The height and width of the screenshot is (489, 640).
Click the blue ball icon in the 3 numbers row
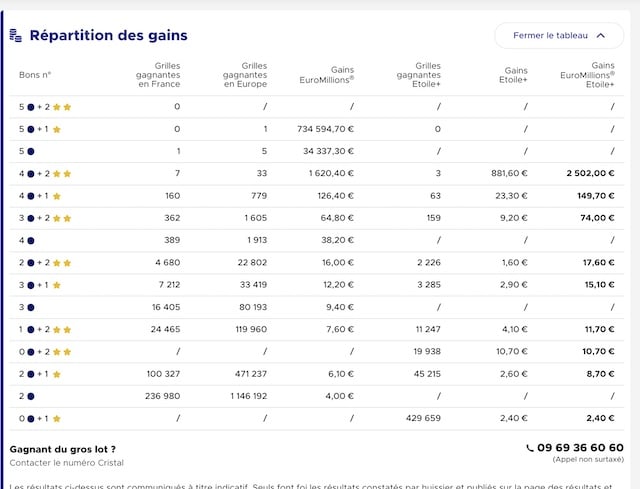(x=31, y=307)
